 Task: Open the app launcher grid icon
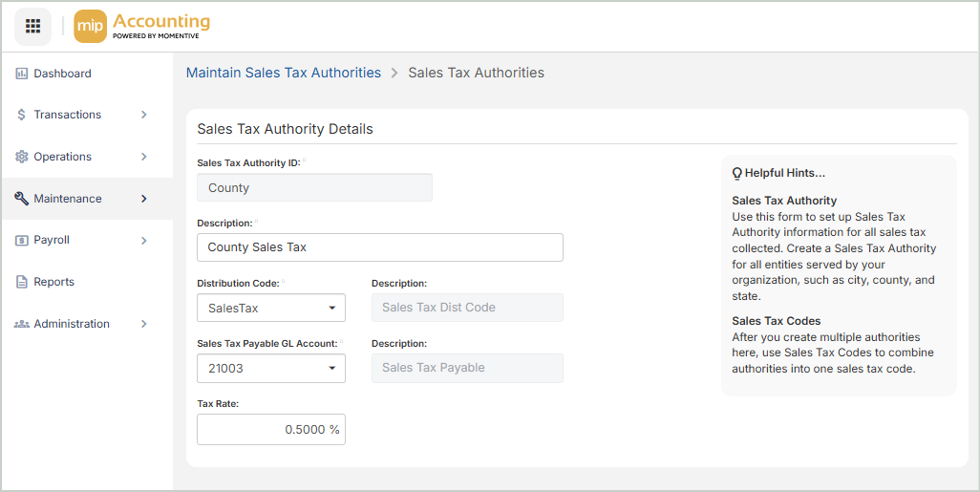[x=32, y=26]
